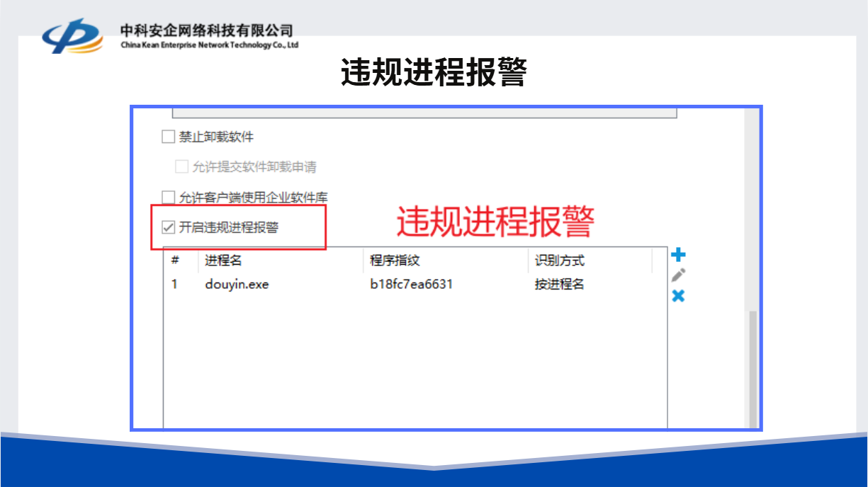Check 允许客户端使用企业软件库 option

pyautogui.click(x=168, y=197)
